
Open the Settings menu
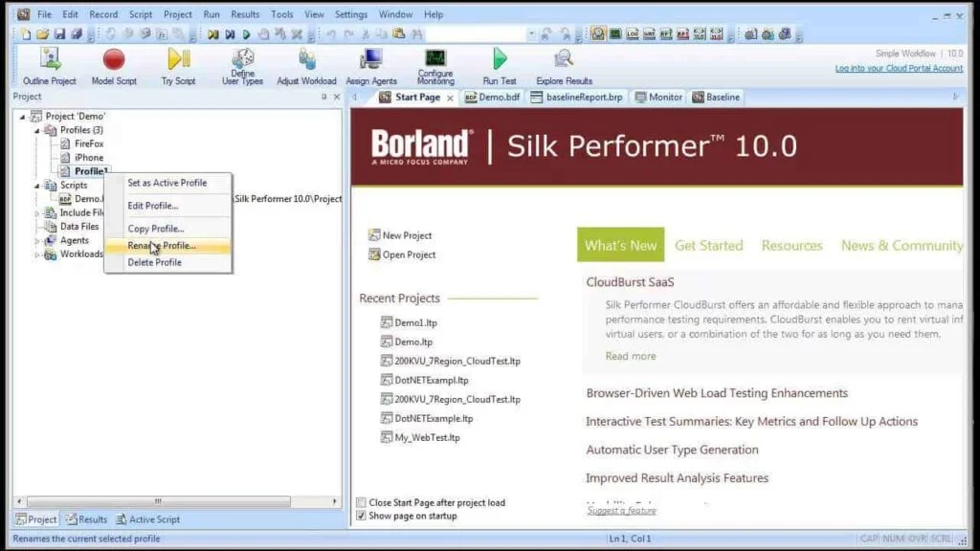coord(350,14)
